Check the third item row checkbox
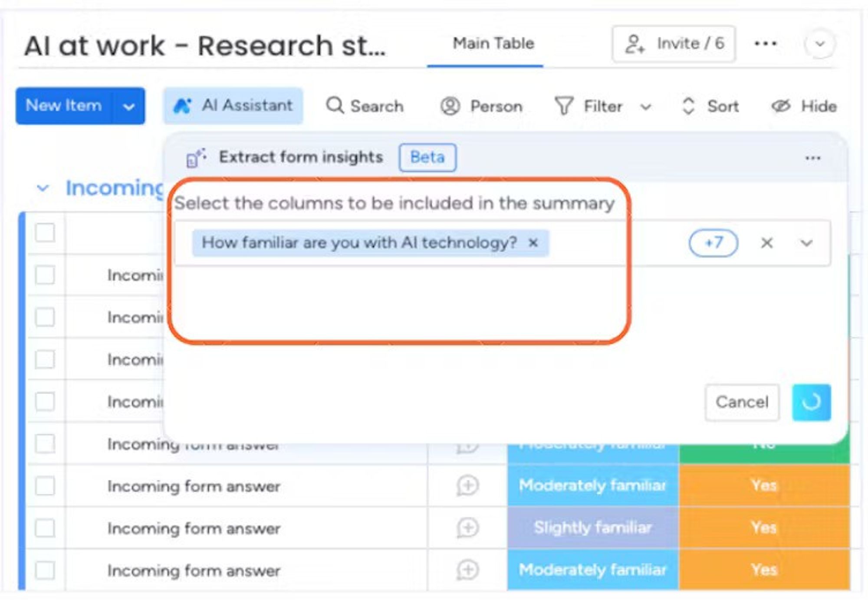The height and width of the screenshot is (600, 868). 45,359
